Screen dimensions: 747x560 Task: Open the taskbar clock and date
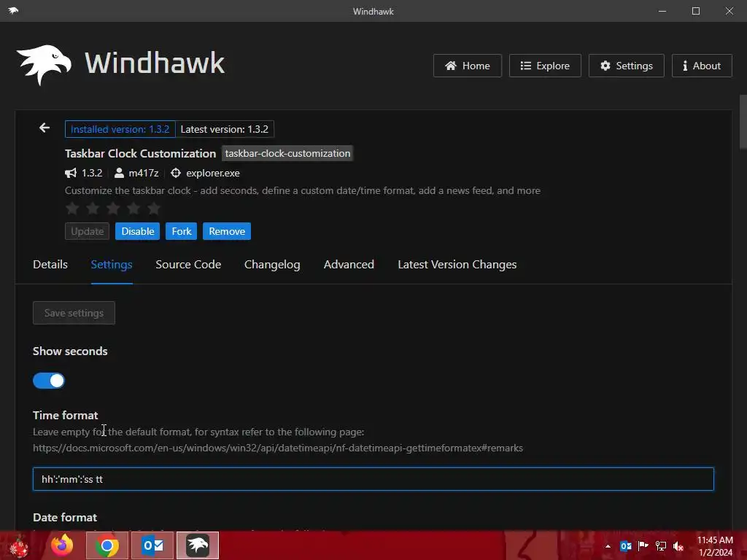pos(715,546)
